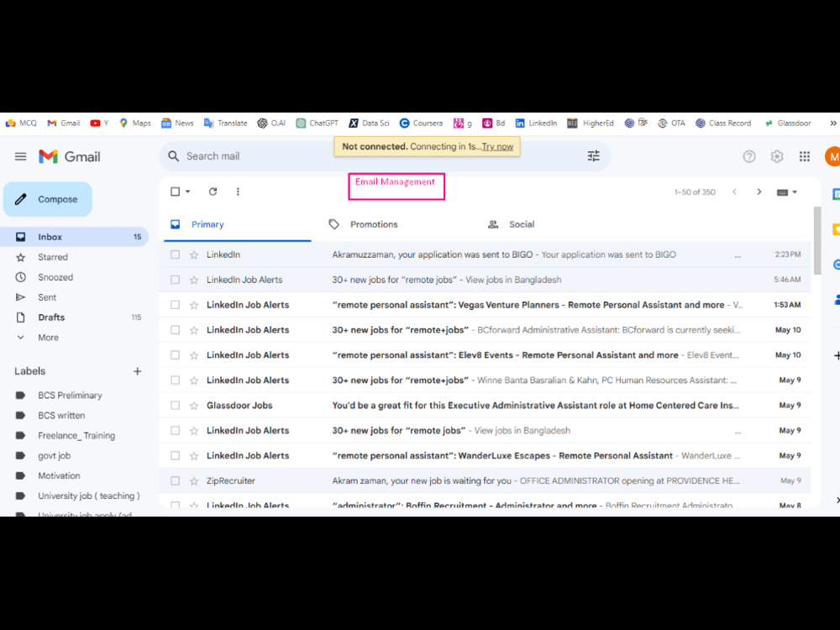The width and height of the screenshot is (840, 630).
Task: Open the HigherEd bookmark
Action: [x=591, y=123]
